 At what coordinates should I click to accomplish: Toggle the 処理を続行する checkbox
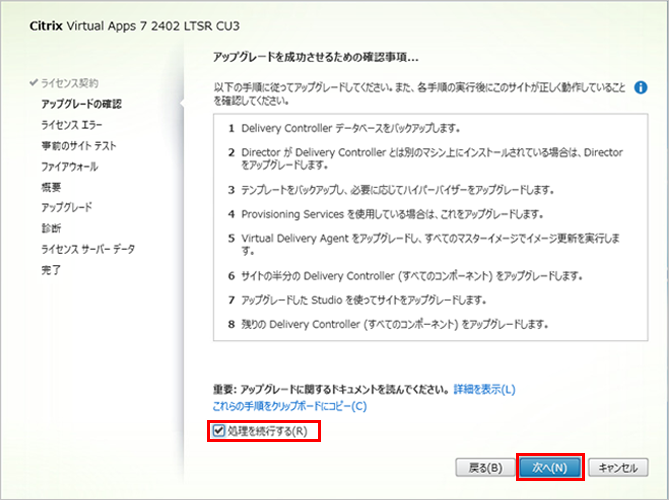(x=221, y=431)
